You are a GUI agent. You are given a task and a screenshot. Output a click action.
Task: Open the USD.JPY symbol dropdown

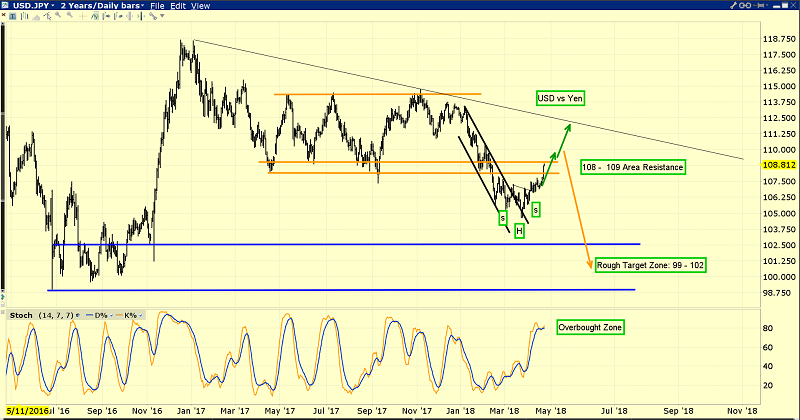point(27,6)
